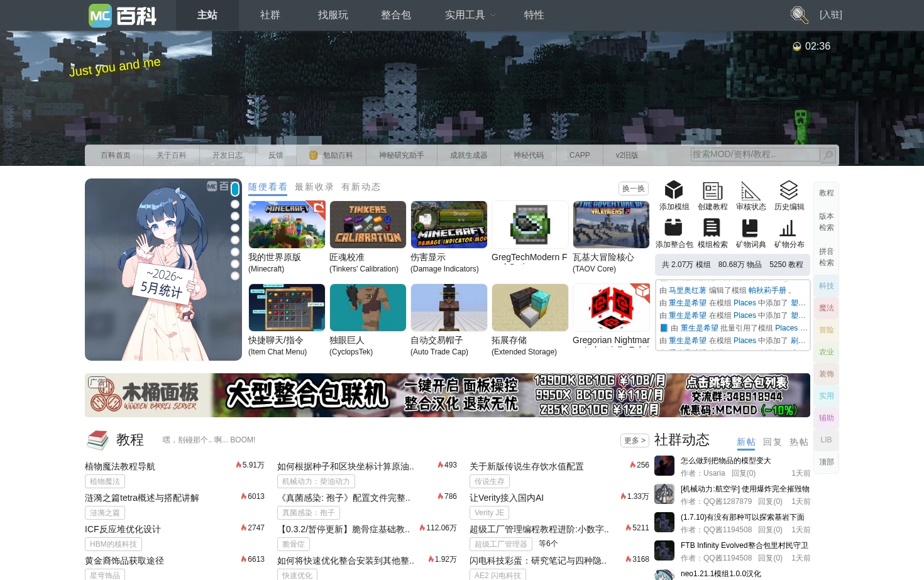Open the 矿物分布 chart icon
This screenshot has width=924, height=580.
[x=789, y=227]
